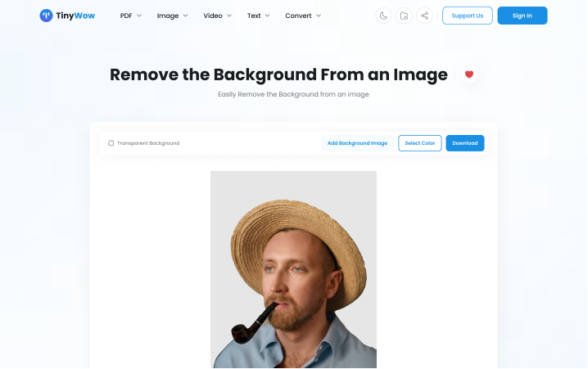588x369 pixels.
Task: Expand the PDF dropdown menu
Action: 131,16
